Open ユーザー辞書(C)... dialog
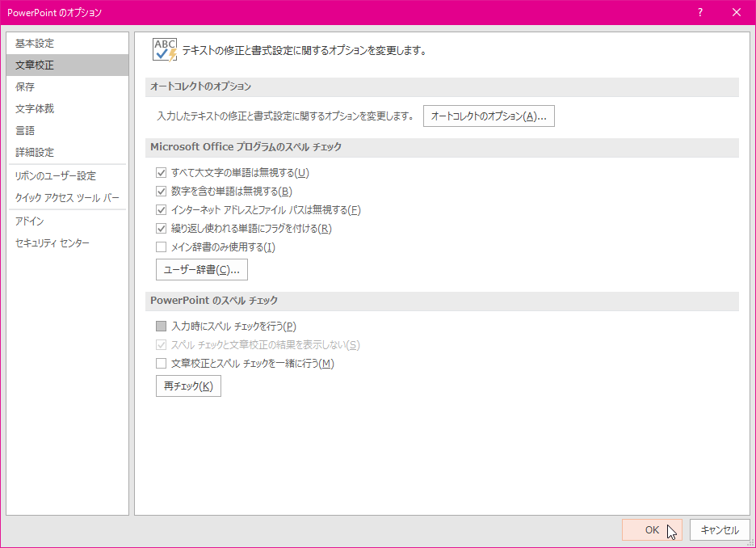This screenshot has height=548, width=756. pos(202,270)
